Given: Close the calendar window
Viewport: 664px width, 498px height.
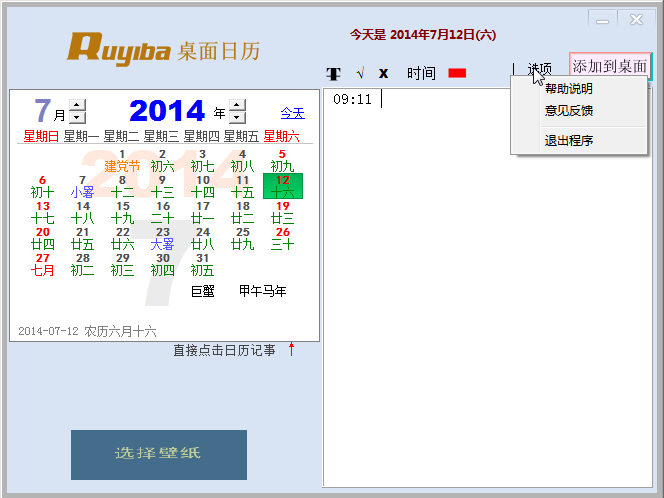Looking at the screenshot, I should [636, 20].
